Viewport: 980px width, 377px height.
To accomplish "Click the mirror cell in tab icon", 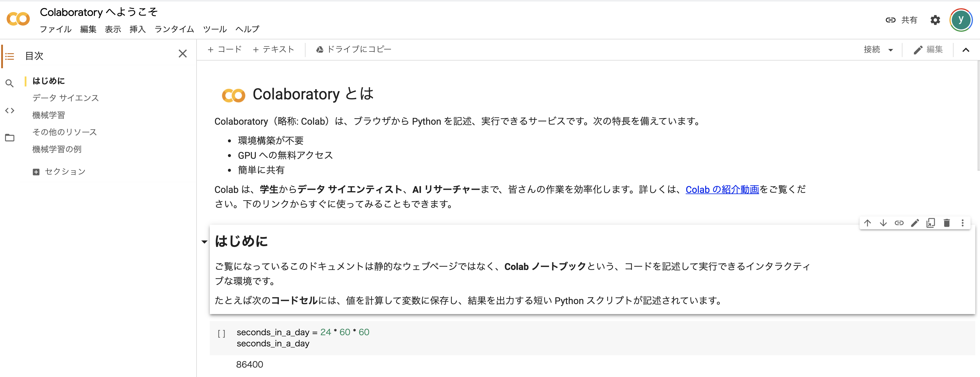I will (x=931, y=223).
